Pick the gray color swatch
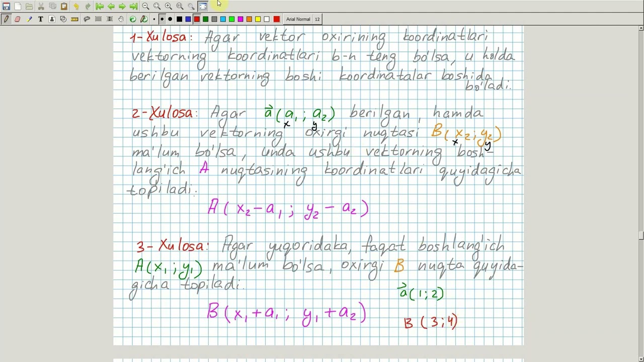 [x=214, y=19]
